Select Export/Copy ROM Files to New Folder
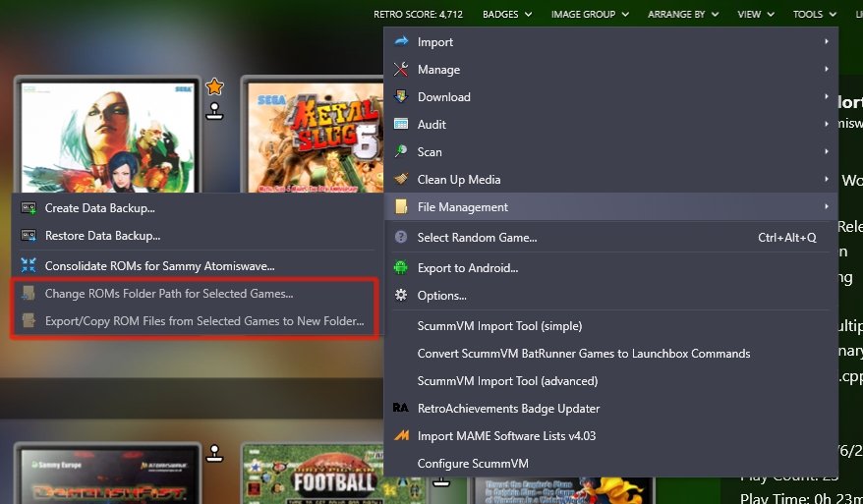The width and height of the screenshot is (863, 504). click(196, 321)
